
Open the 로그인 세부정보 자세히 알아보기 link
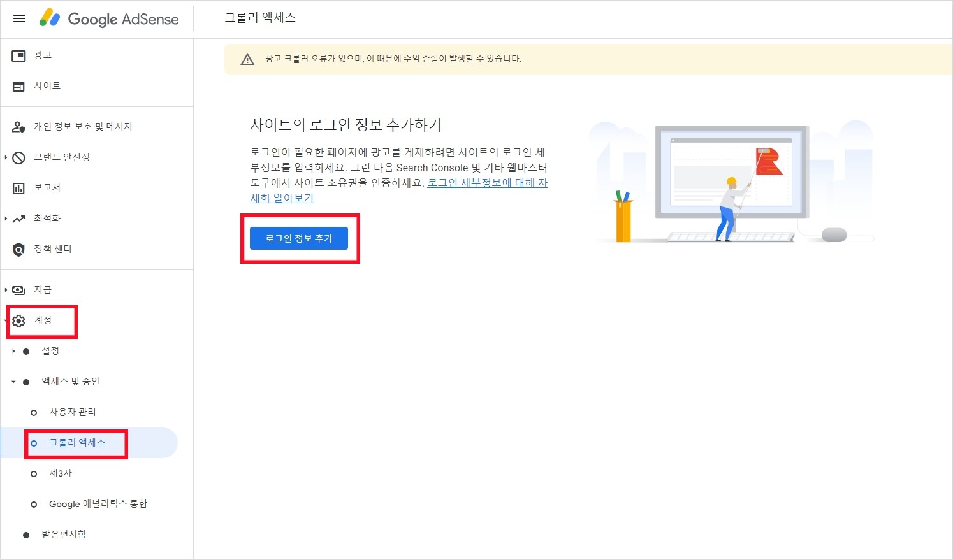click(487, 183)
